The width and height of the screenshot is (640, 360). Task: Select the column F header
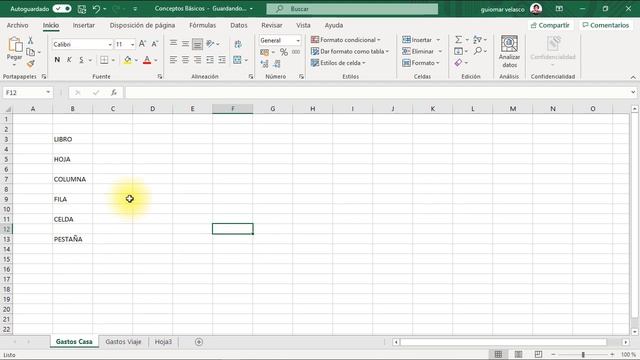[x=233, y=109]
